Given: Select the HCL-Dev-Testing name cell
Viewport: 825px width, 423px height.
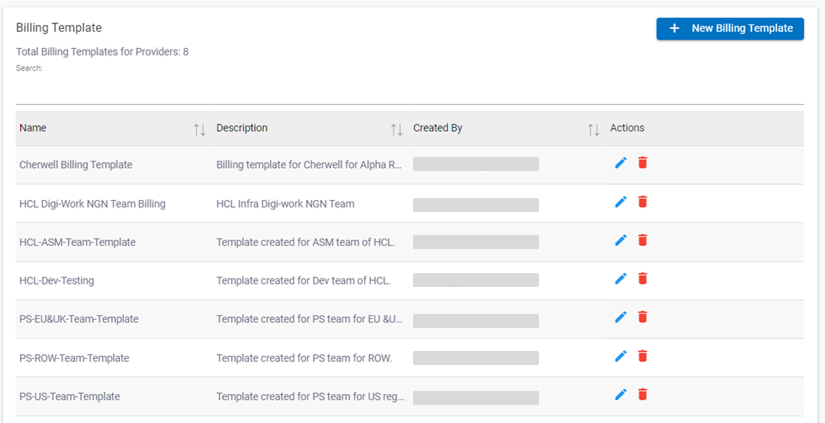Looking at the screenshot, I should (57, 280).
